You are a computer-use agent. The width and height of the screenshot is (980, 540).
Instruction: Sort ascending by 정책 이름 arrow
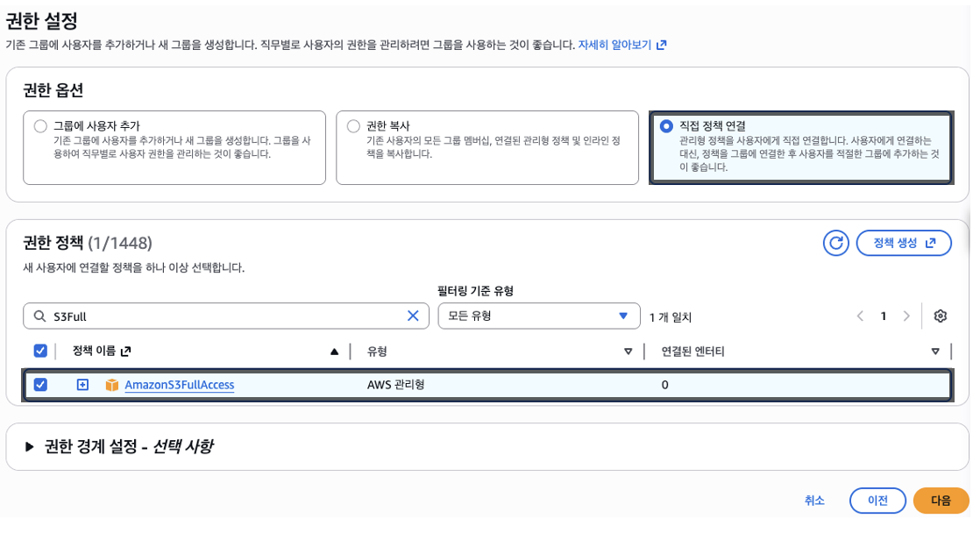[334, 352]
